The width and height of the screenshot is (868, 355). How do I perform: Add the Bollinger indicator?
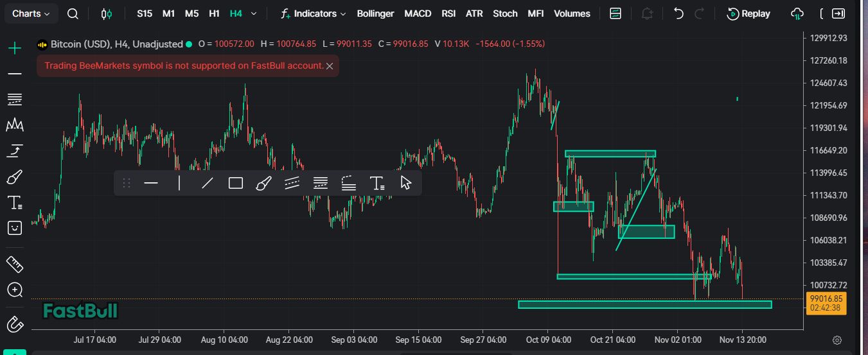(375, 13)
